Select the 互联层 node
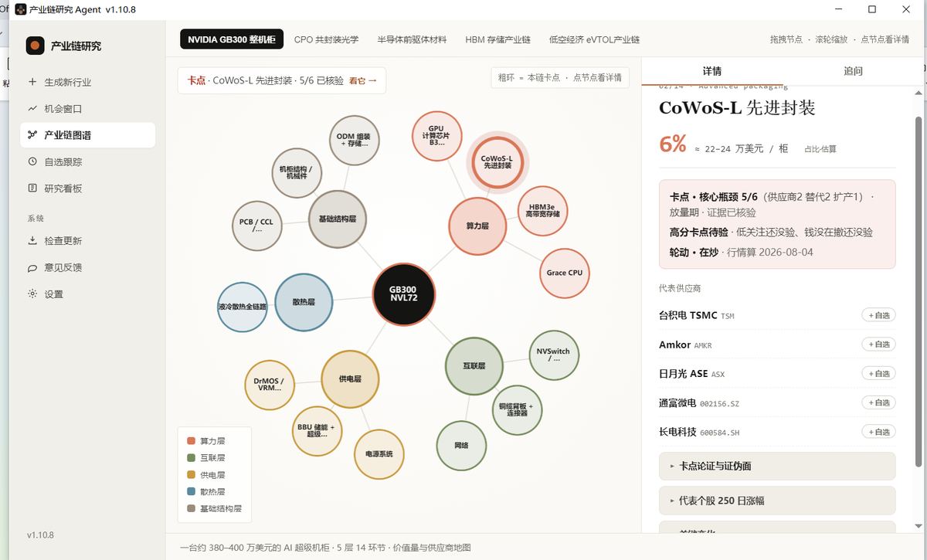927x560 pixels. point(474,365)
